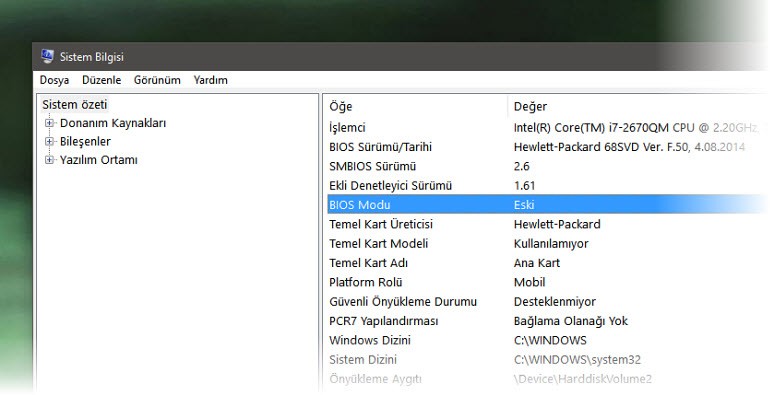Image resolution: width=770 pixels, height=395 pixels.
Task: Click the 2.6 SMBIOS value
Action: pos(522,166)
